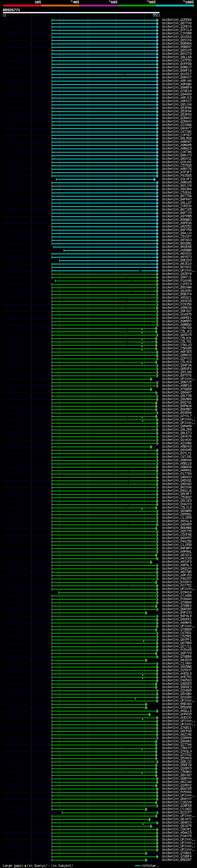The height and width of the screenshot is (868, 197).
Task: Open hit UniRef100_Q01516
Action: (x=177, y=37)
